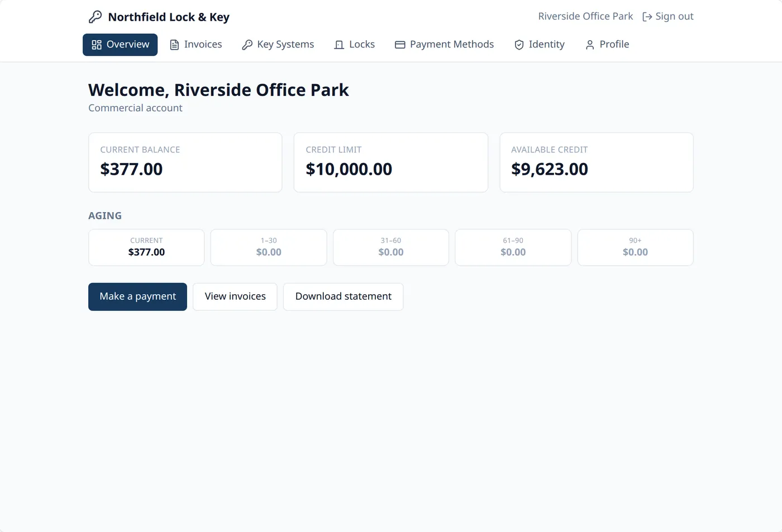Open the Locks tab
The image size is (782, 532).
point(354,45)
